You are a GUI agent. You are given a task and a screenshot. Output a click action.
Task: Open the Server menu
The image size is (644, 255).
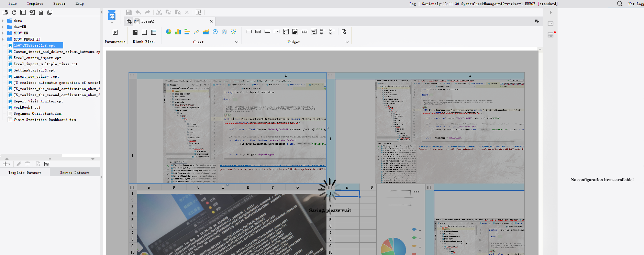coord(59,3)
